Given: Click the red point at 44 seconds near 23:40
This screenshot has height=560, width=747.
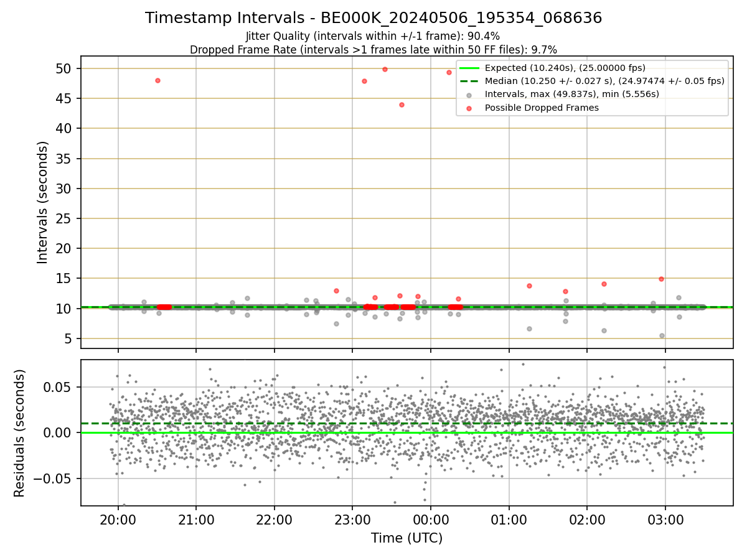Looking at the screenshot, I should [402, 105].
